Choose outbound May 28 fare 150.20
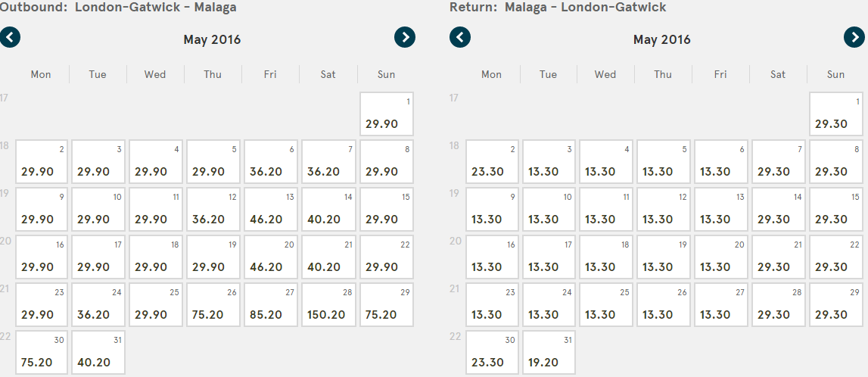This screenshot has height=377, width=868. tap(329, 304)
